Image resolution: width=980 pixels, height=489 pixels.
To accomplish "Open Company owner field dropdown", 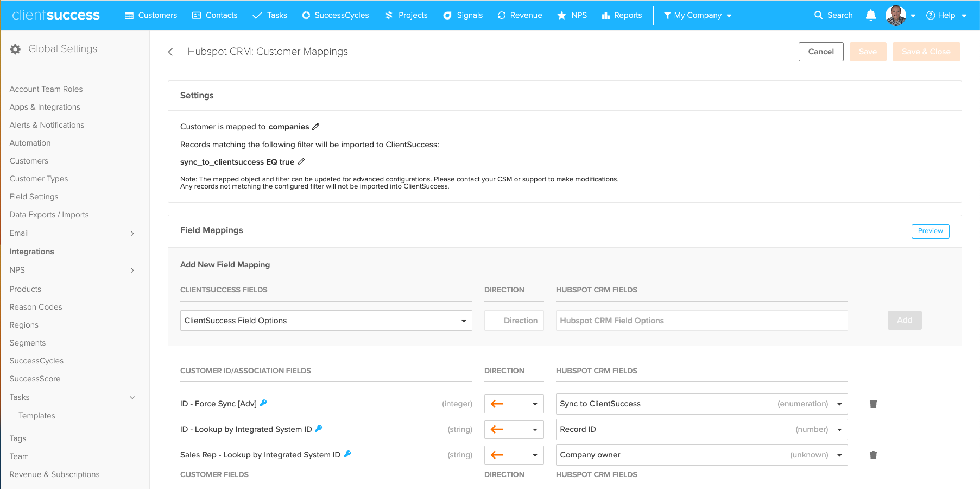I will click(701, 455).
